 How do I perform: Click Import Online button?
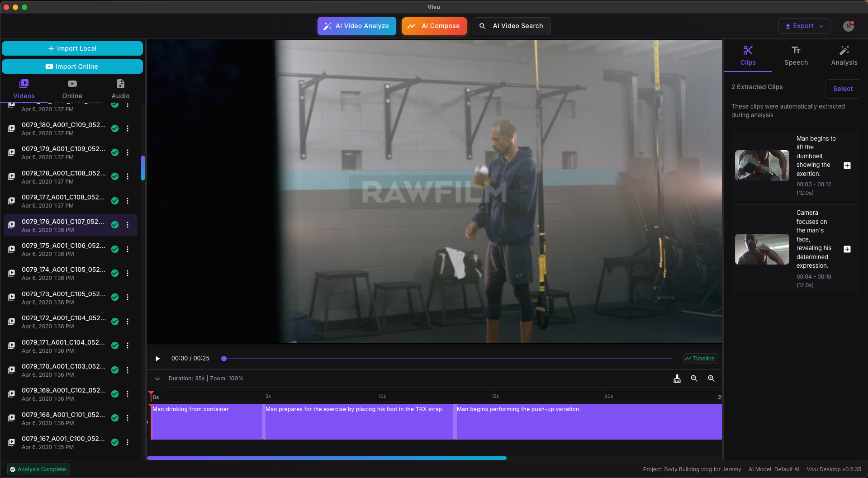[72, 66]
